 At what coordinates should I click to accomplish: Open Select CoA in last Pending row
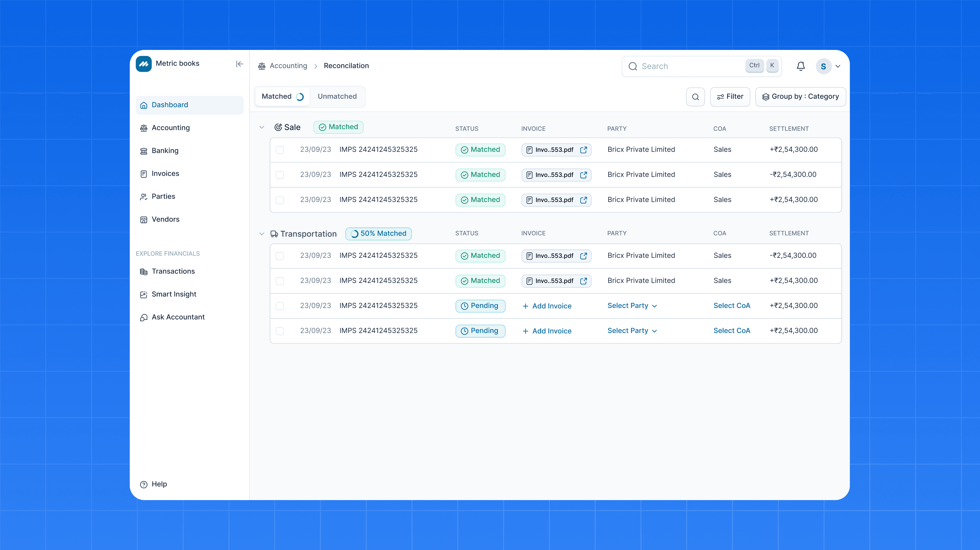[x=732, y=331]
